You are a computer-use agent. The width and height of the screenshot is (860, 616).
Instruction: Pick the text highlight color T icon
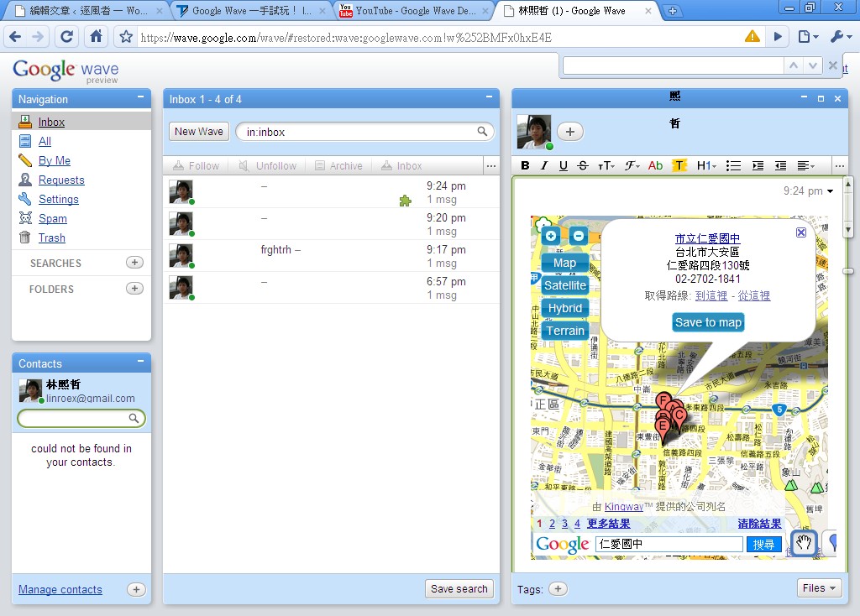679,165
